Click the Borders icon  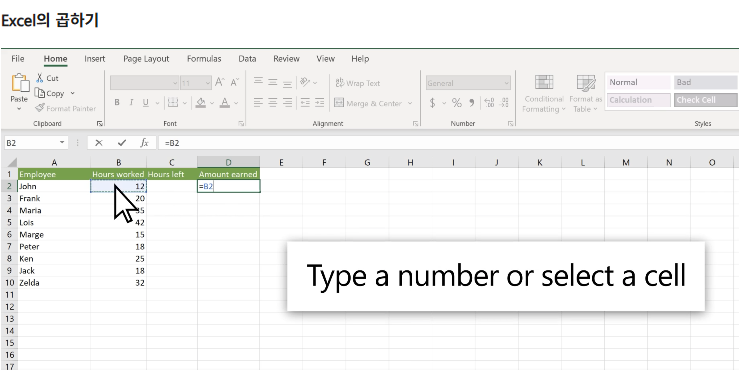pyautogui.click(x=173, y=102)
